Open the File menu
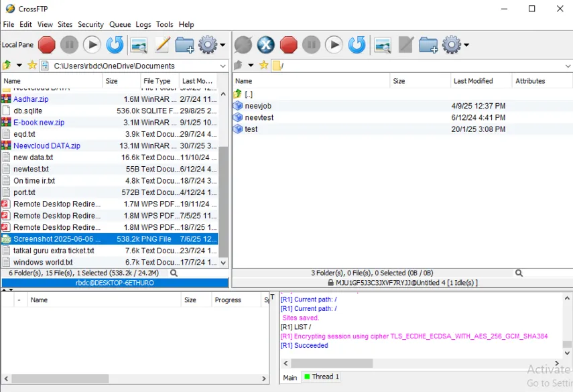The image size is (573, 392). (9, 25)
